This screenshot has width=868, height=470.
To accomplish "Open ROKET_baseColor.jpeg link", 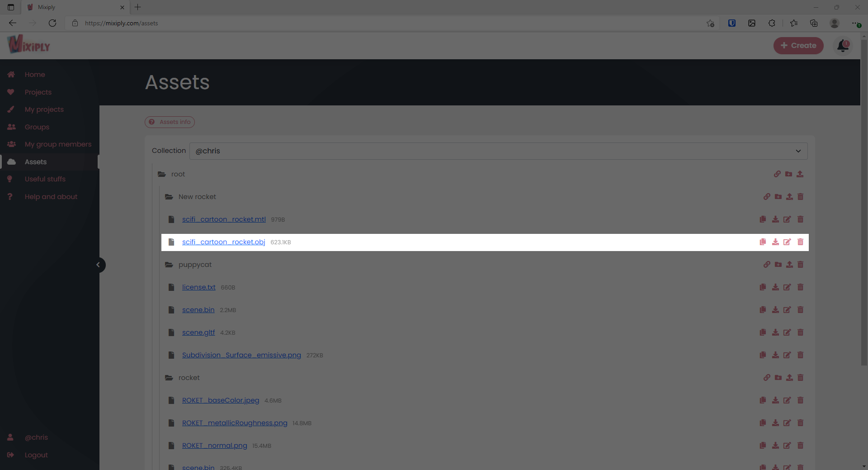I will pos(221,400).
